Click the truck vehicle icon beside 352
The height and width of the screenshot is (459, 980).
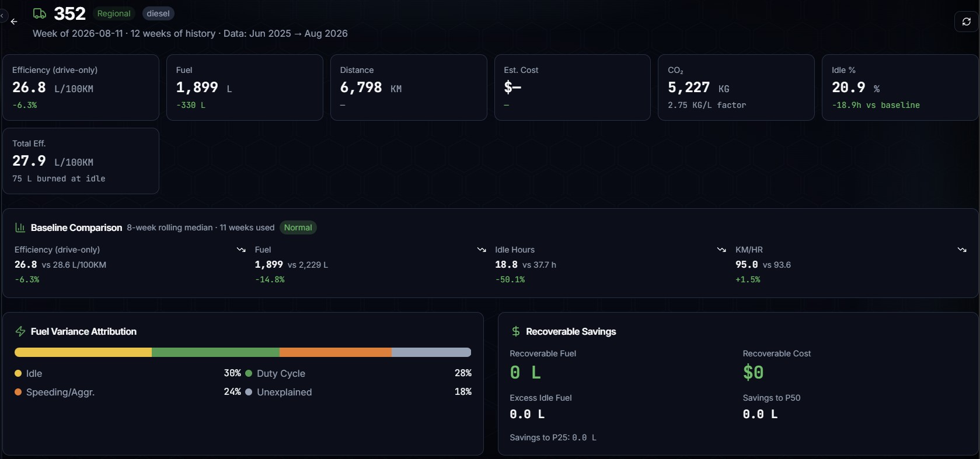[x=40, y=13]
